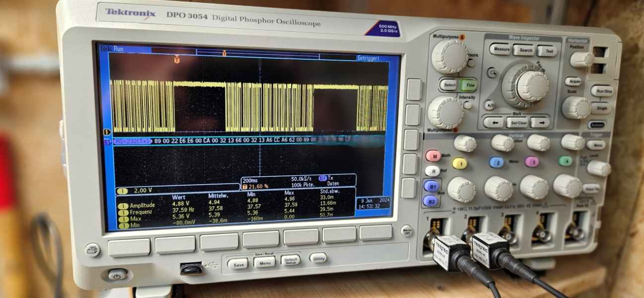This screenshot has width=644, height=298.
Task: Click the Menu Off button
Action: click(407, 230)
